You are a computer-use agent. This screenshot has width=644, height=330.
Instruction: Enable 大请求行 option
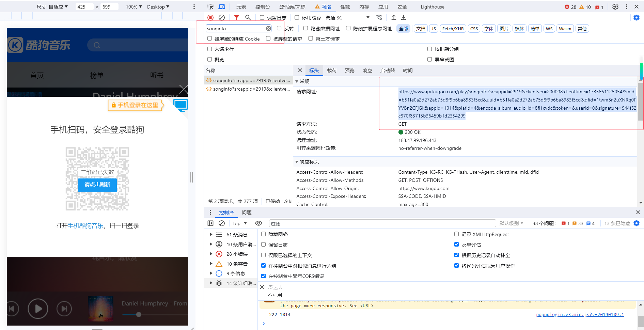(209, 49)
